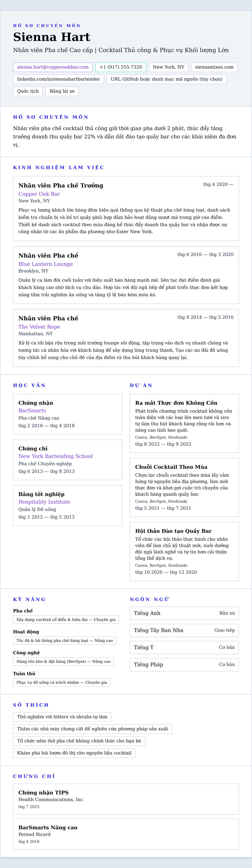Click the Xây dựng cocktail cổ điển skill tag

pyautogui.click(x=66, y=619)
